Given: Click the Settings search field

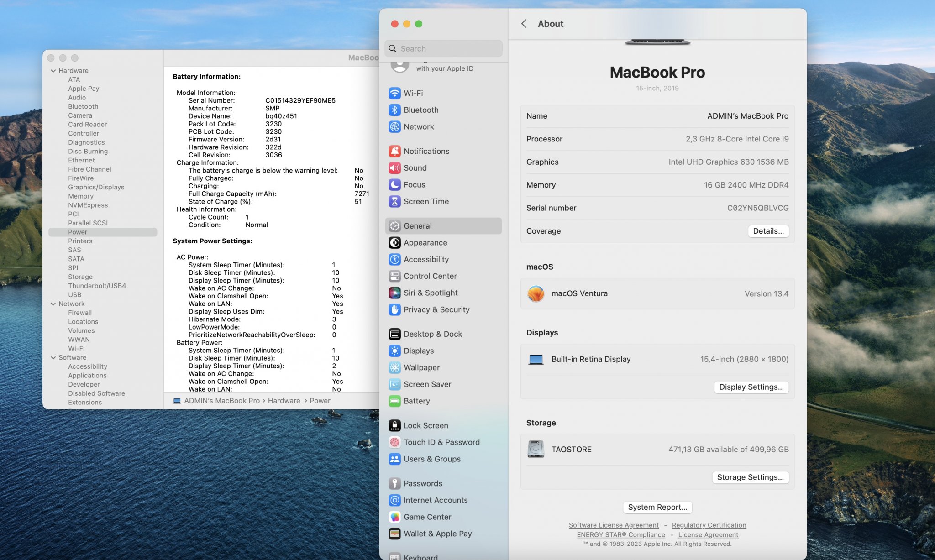Looking at the screenshot, I should tap(443, 48).
